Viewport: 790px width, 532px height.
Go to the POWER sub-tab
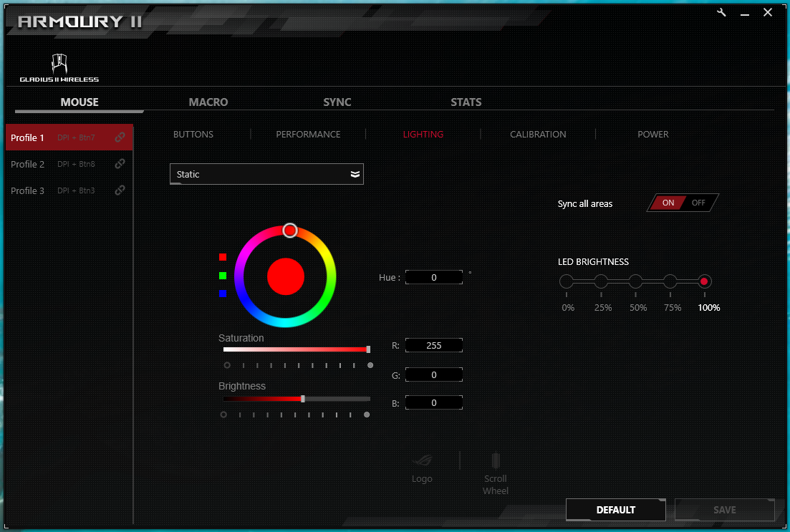click(653, 135)
